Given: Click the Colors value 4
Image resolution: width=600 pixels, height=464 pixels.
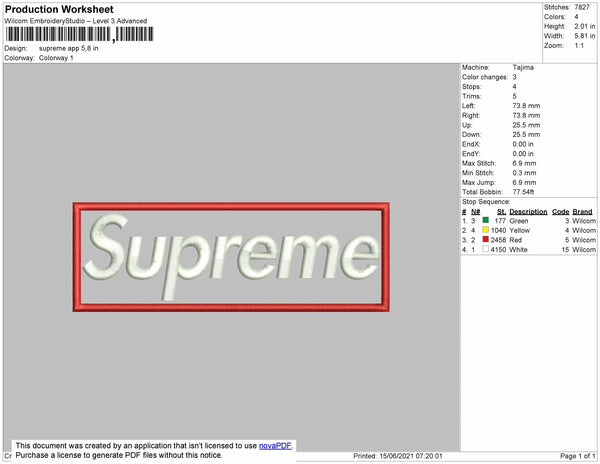Looking at the screenshot, I should click(576, 17).
